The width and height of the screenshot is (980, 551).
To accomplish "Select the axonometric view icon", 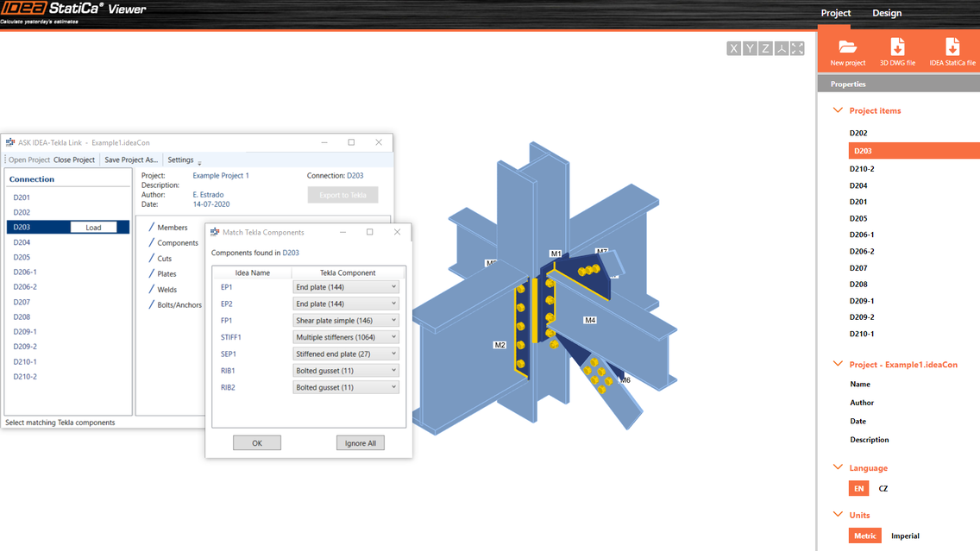I will pyautogui.click(x=782, y=49).
